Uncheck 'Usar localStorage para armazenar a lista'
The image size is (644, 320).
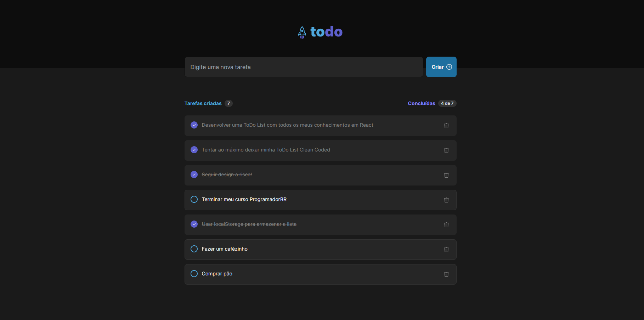point(194,224)
